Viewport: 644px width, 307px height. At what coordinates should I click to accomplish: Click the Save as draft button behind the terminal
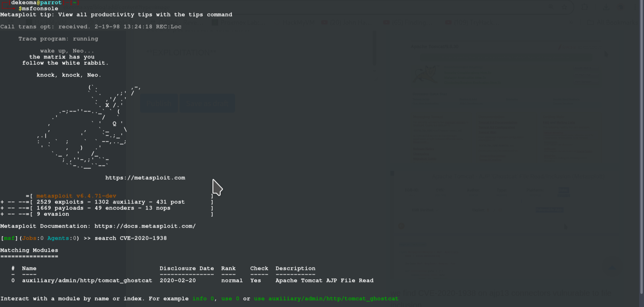pyautogui.click(x=207, y=104)
